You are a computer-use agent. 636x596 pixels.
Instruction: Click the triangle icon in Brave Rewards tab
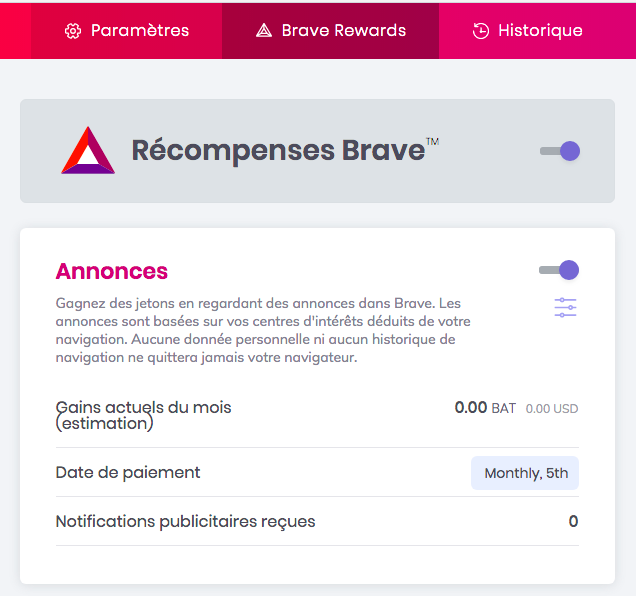pos(264,30)
